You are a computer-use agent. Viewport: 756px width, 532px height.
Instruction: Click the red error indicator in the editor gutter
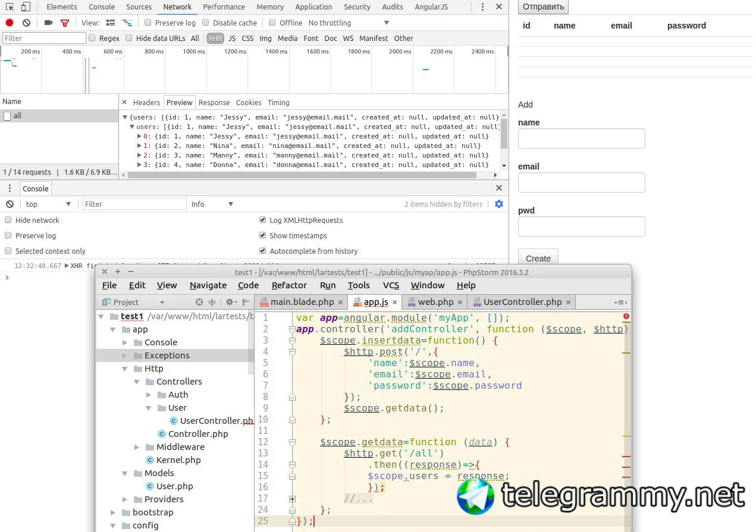coord(626,317)
